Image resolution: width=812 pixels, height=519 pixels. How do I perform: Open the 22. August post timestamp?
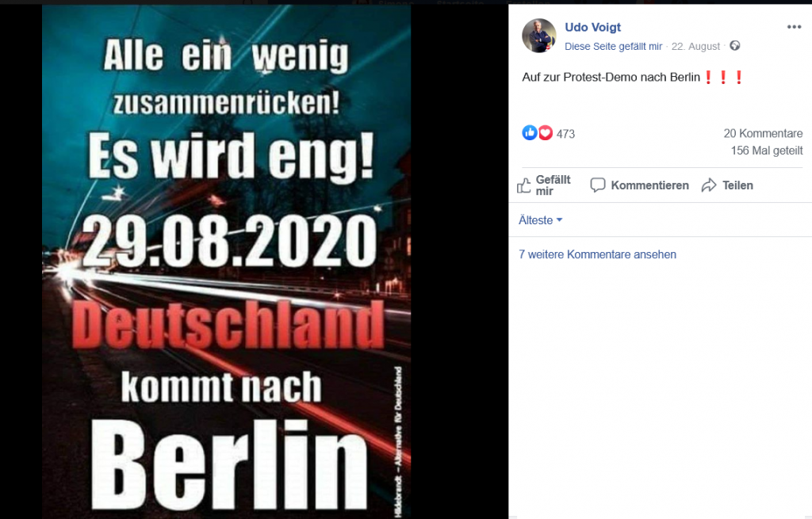pyautogui.click(x=695, y=47)
